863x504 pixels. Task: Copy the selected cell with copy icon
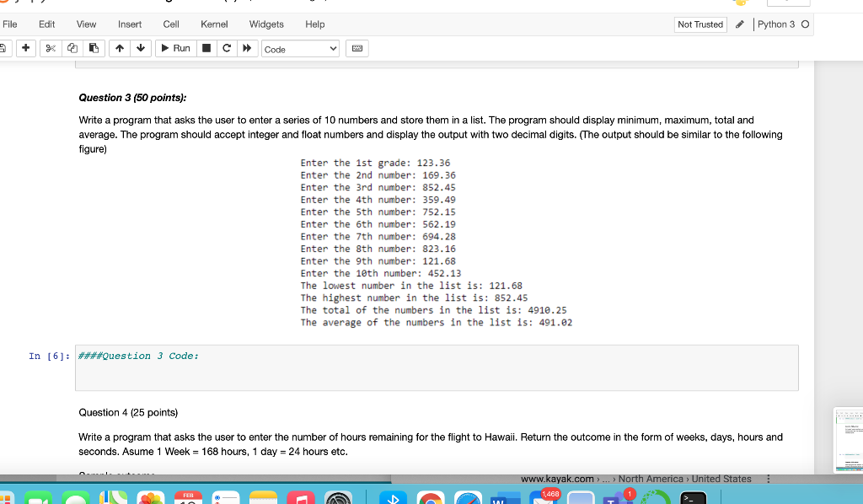click(x=72, y=48)
